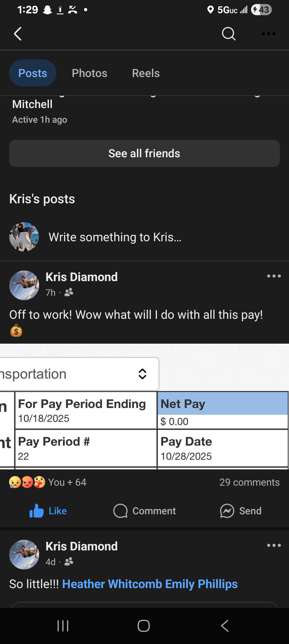
Task: Tap Write something to Kris field
Action: coord(115,237)
